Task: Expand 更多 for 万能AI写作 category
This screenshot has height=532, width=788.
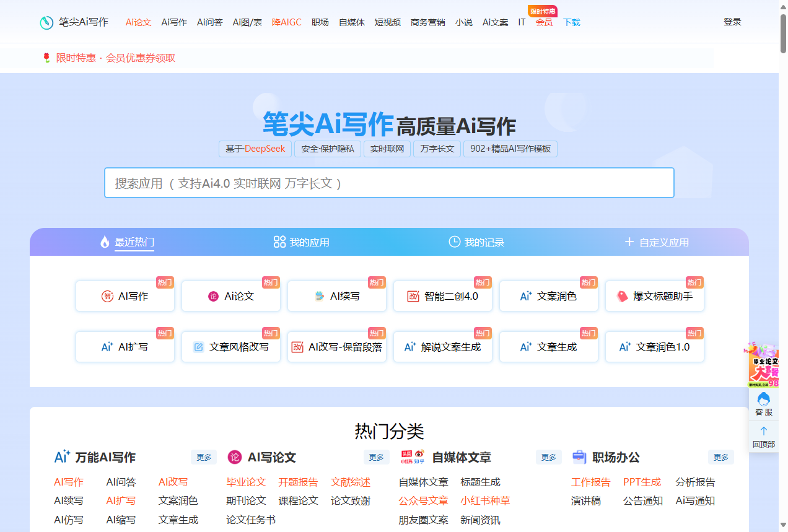Action: pos(204,457)
